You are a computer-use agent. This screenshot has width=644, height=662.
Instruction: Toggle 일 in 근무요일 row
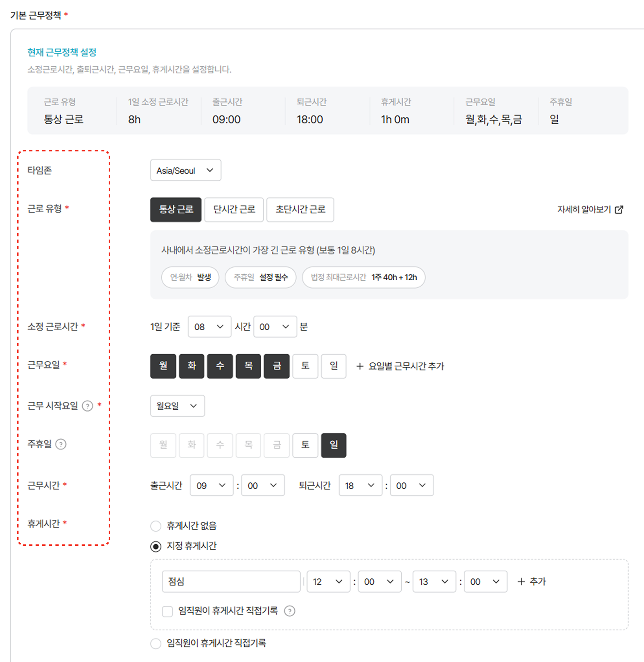(334, 366)
